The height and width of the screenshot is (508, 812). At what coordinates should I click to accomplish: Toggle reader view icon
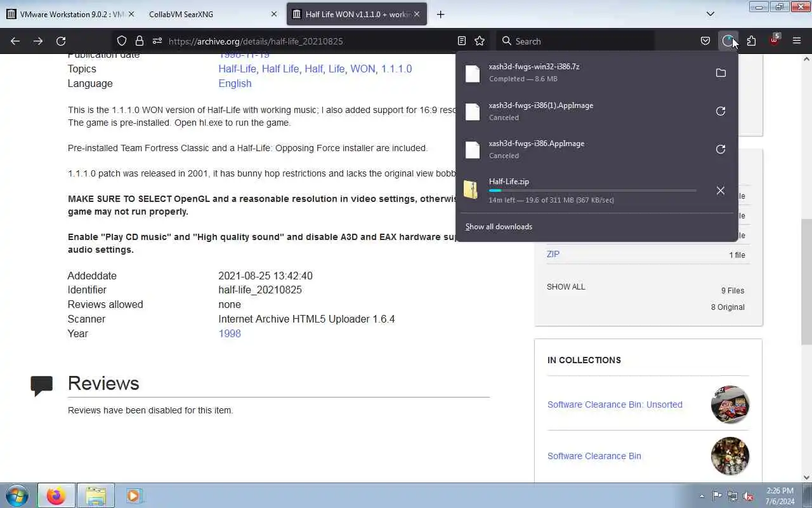point(462,41)
